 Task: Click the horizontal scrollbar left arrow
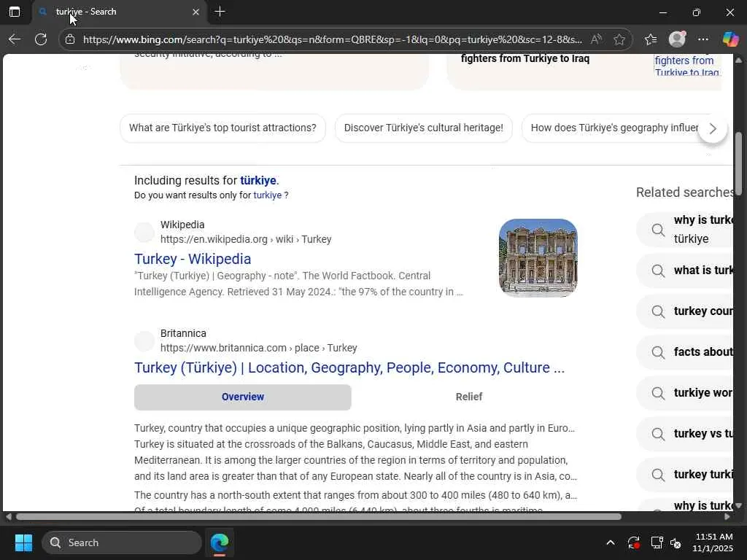[8, 517]
